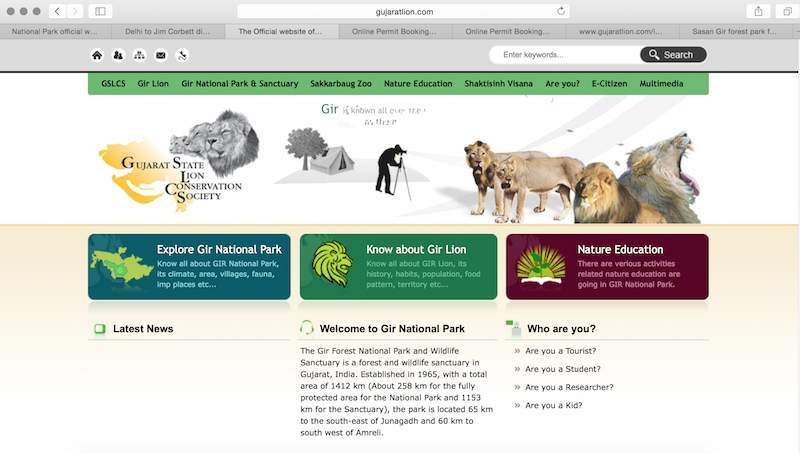The width and height of the screenshot is (800, 453).
Task: Switch to National Park official tab
Action: 55,32
